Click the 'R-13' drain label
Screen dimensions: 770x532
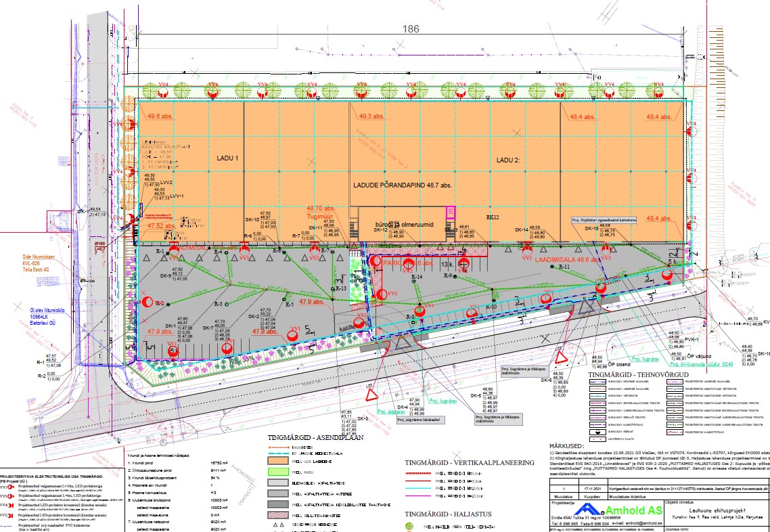(340, 288)
